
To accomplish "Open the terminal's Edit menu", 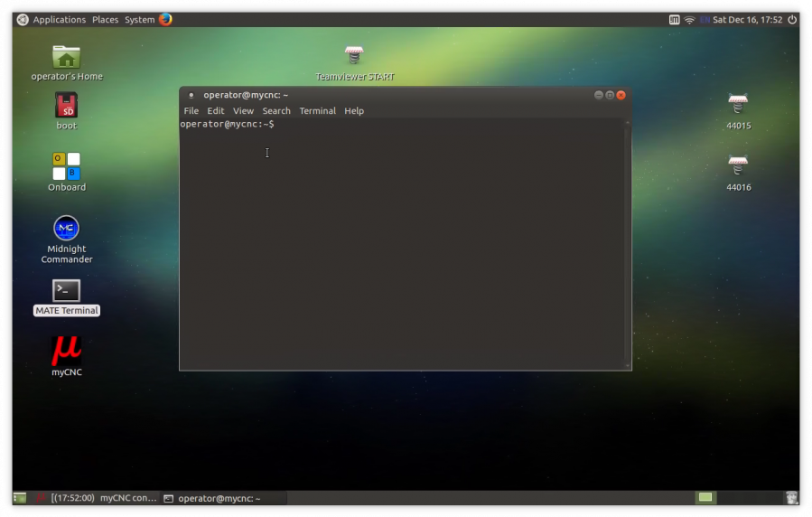I will tap(215, 111).
